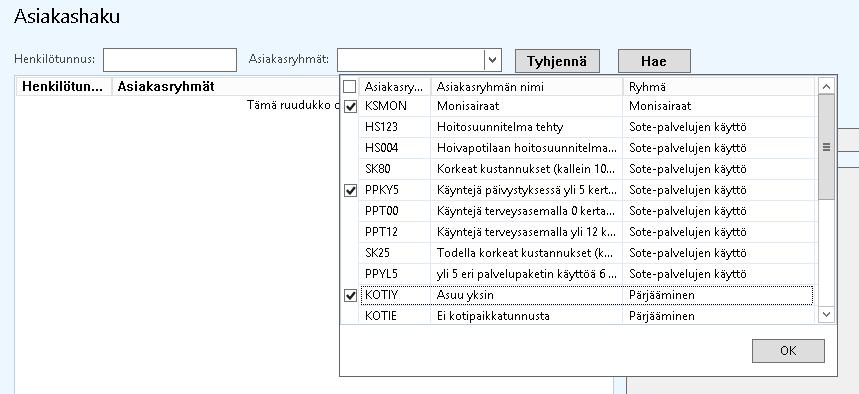Click the 'Korkeat kustannukset (kallein 10...' cell
Viewport: 859px width, 394px height.
point(526,169)
